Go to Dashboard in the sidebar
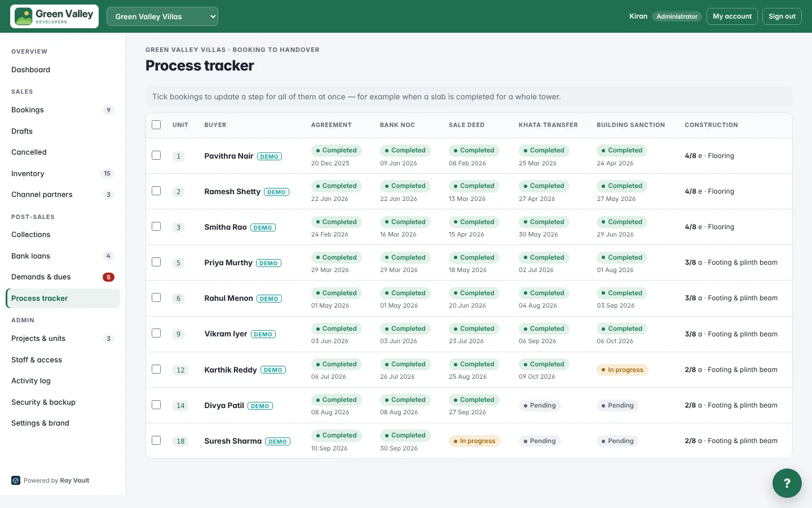 coord(63,70)
